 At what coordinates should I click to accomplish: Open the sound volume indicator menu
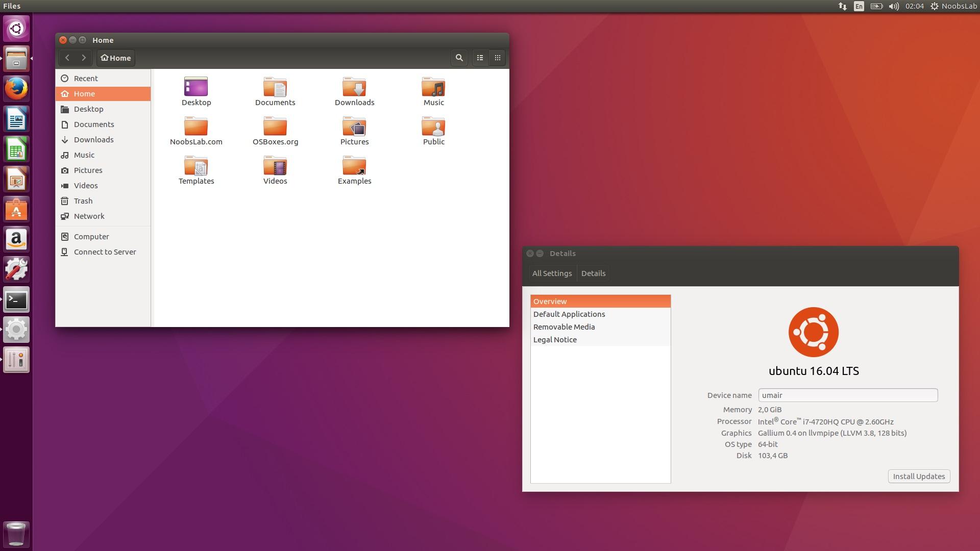[x=893, y=6]
